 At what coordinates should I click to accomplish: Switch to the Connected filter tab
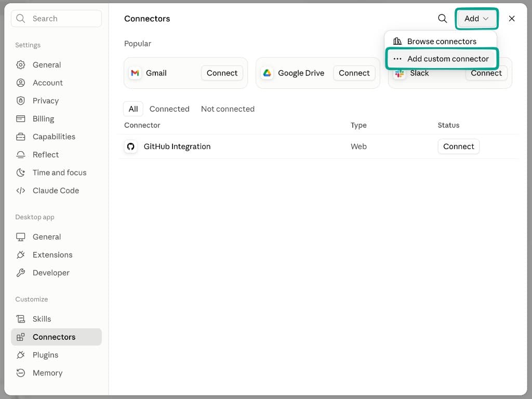pos(169,109)
